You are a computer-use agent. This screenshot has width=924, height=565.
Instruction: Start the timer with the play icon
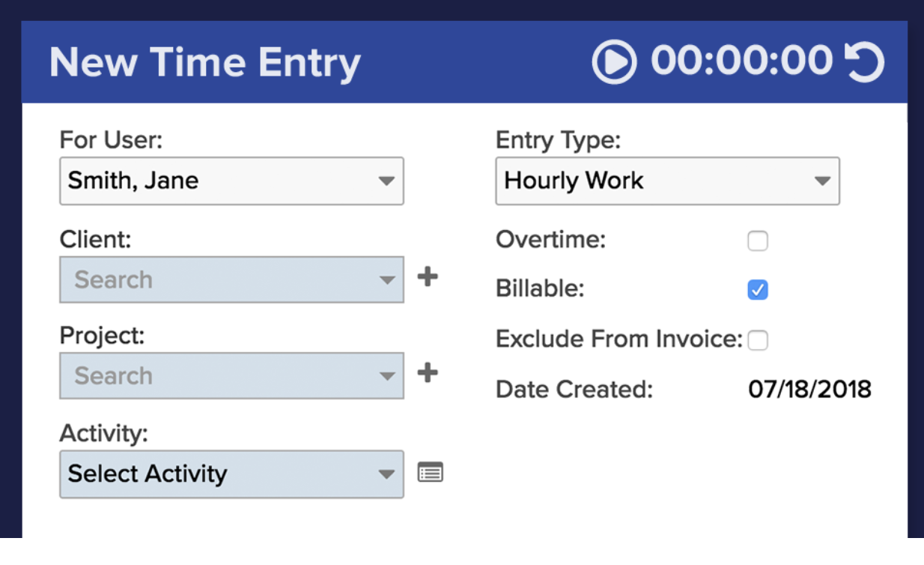[x=614, y=61]
